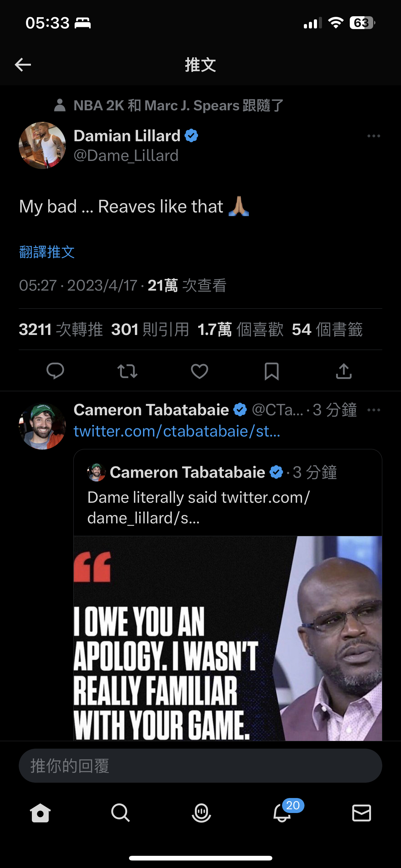View the 3211 retweets list
Viewport: 401px width, 868px height.
(61, 329)
